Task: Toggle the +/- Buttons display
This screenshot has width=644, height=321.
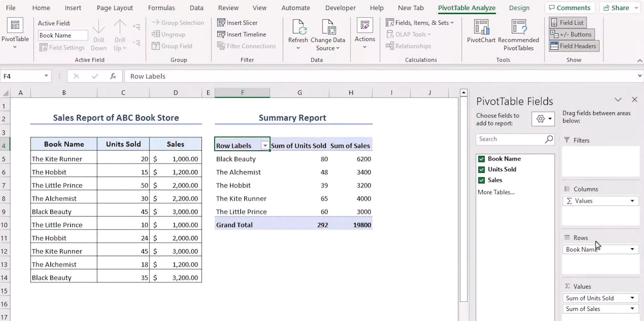Action: [x=571, y=34]
